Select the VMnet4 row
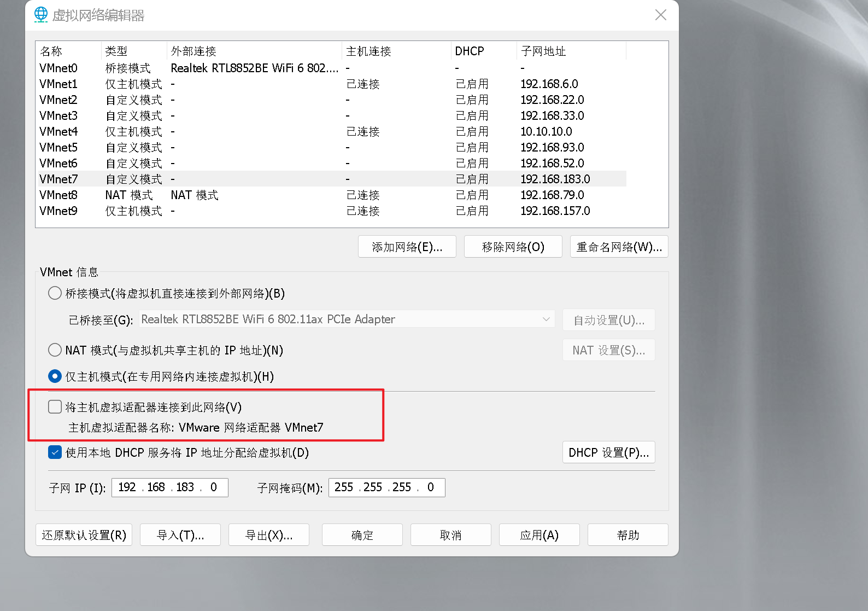Viewport: 868px width, 611px height. pos(331,131)
